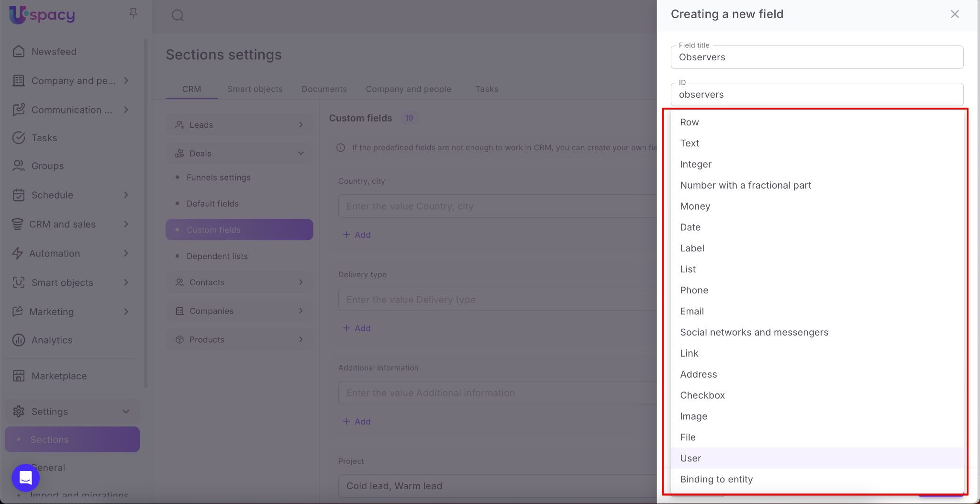980x504 pixels.
Task: Switch to the Smart objects tab
Action: coord(255,89)
